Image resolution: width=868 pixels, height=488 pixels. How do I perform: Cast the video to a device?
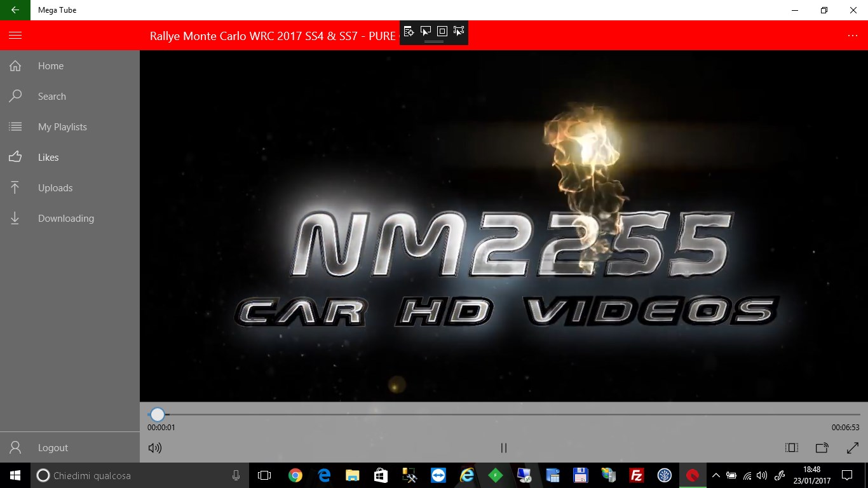click(822, 448)
